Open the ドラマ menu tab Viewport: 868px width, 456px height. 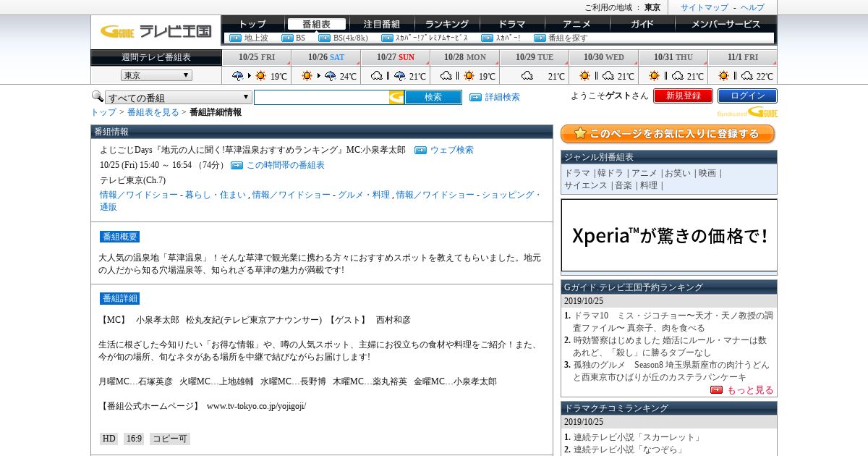coord(512,24)
